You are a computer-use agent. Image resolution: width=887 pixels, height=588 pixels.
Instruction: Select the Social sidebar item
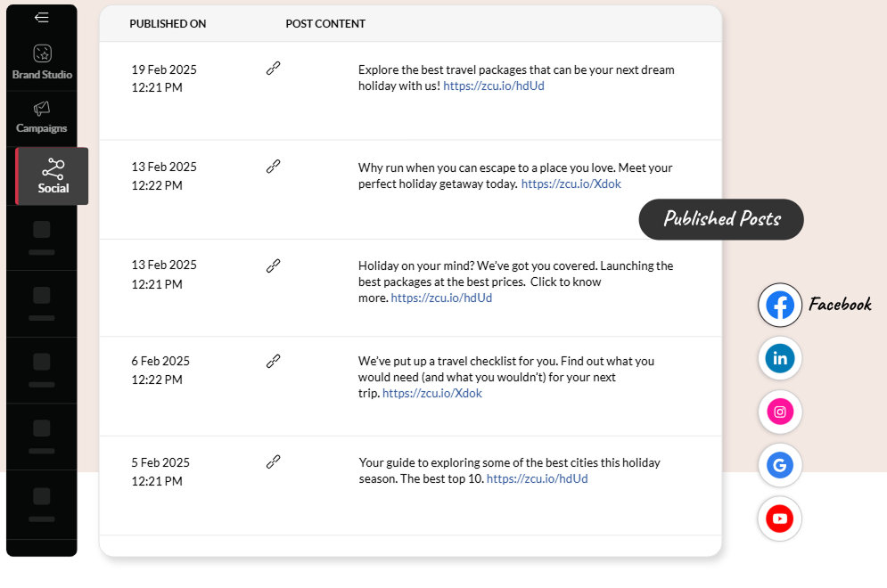53,176
